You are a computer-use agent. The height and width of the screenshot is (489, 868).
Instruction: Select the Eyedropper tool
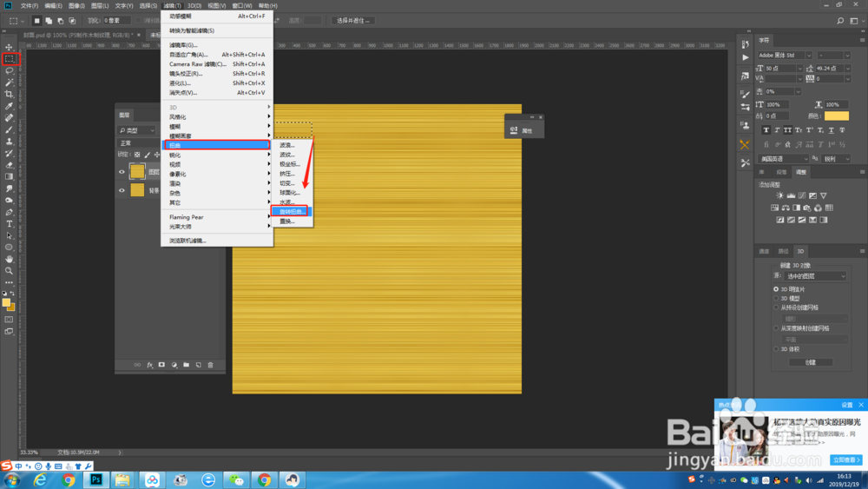point(9,106)
